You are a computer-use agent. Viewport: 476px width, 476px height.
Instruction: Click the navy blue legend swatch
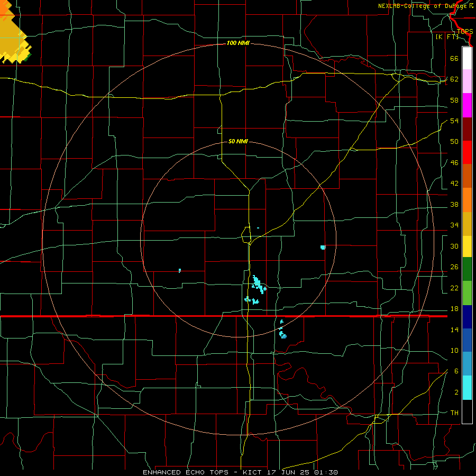coord(467,317)
